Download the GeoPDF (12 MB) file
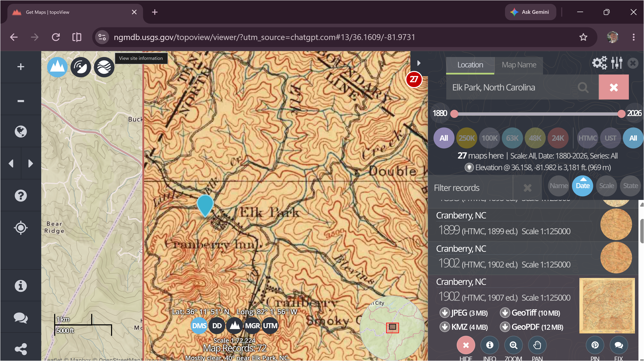644x361 pixels. pyautogui.click(x=531, y=327)
